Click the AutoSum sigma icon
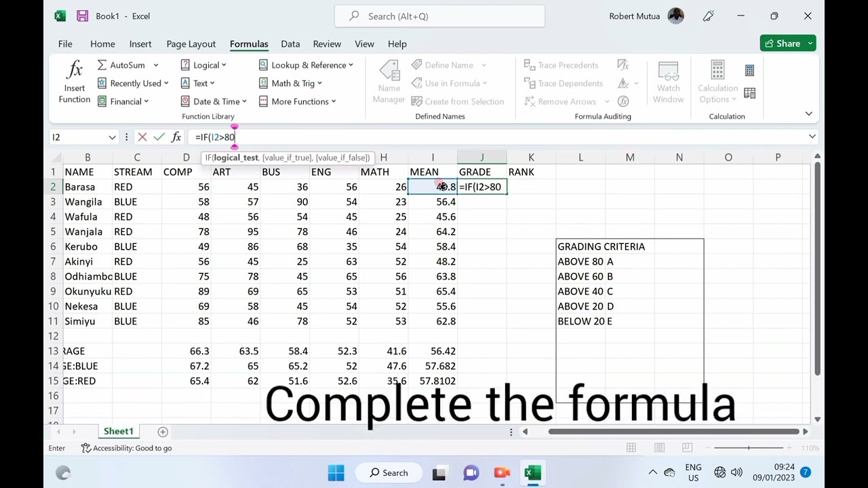This screenshot has height=488, width=868. coord(102,65)
